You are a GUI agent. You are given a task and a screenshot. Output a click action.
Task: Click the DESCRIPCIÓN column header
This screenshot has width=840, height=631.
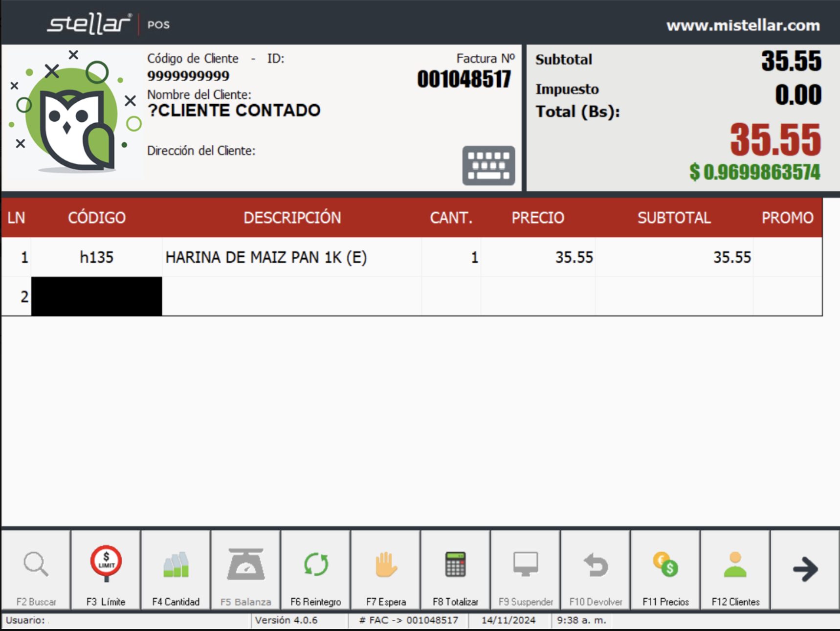(292, 218)
